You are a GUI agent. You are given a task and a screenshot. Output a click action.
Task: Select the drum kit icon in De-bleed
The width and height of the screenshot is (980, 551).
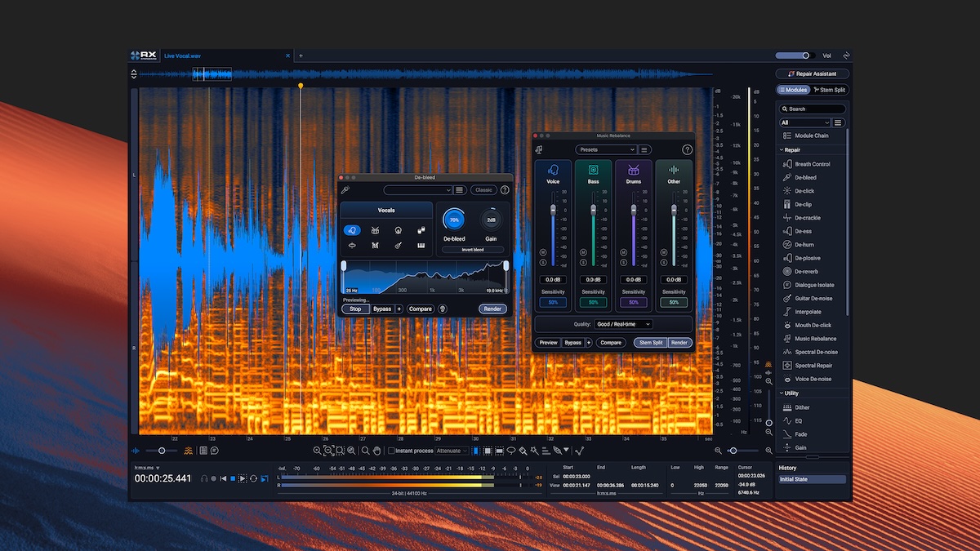pyautogui.click(x=376, y=231)
